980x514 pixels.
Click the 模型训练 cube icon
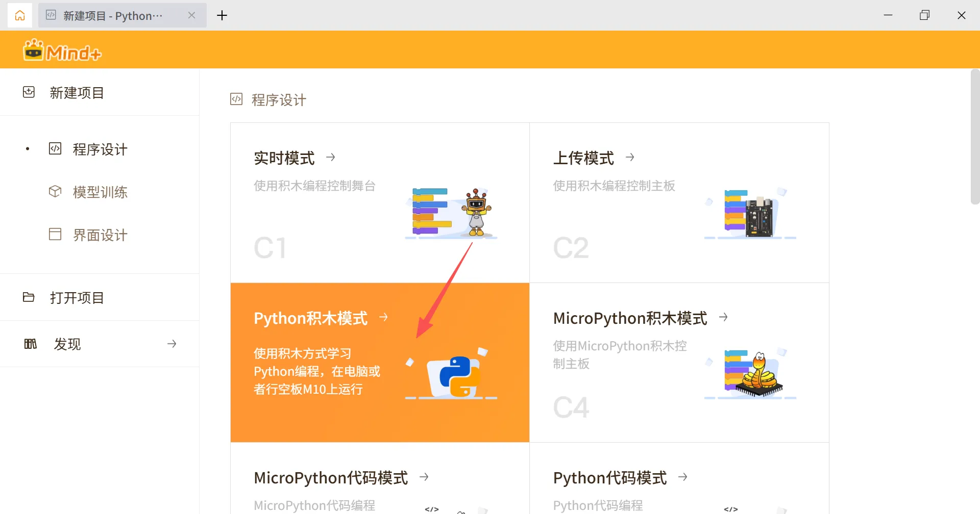[55, 192]
